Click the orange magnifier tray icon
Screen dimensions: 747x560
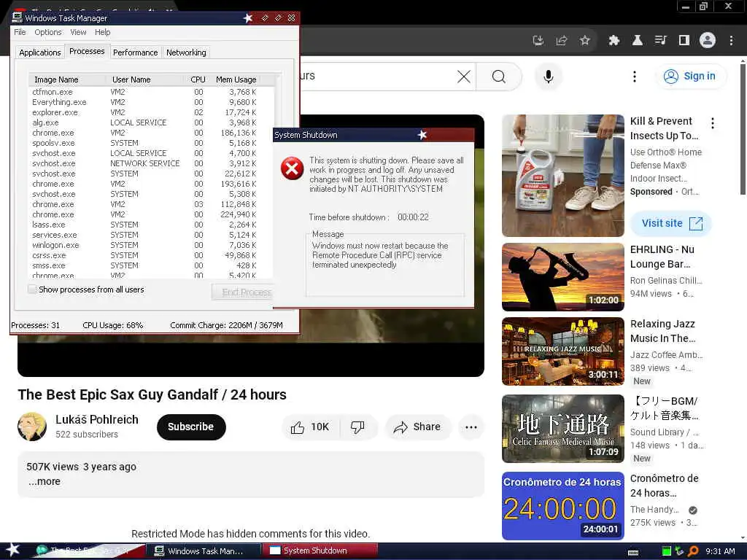point(693,551)
